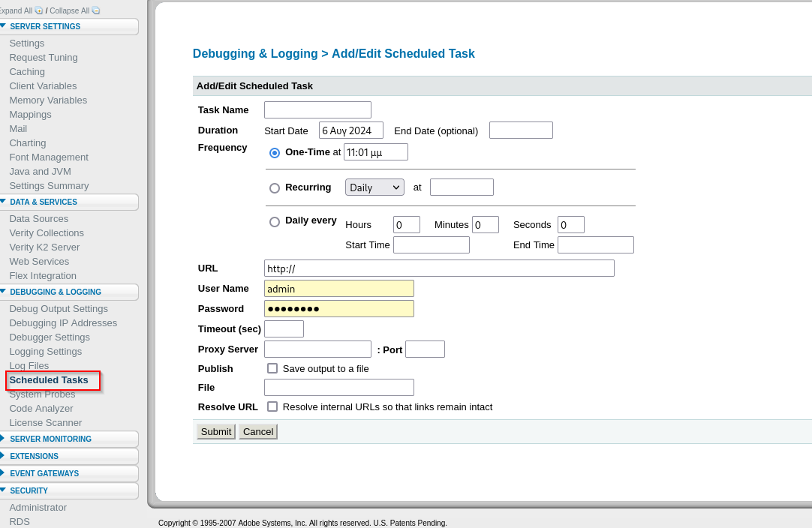Collapse the Server Settings section

pyautogui.click(x=3, y=26)
